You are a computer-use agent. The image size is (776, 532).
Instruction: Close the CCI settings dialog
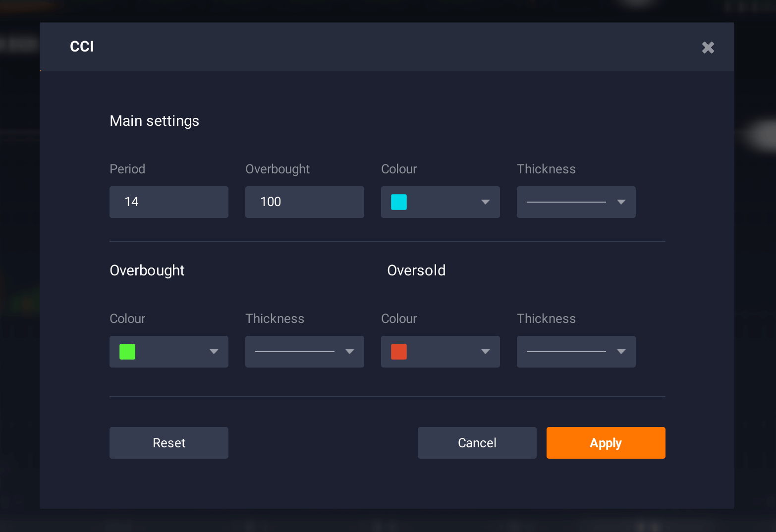[x=708, y=48]
